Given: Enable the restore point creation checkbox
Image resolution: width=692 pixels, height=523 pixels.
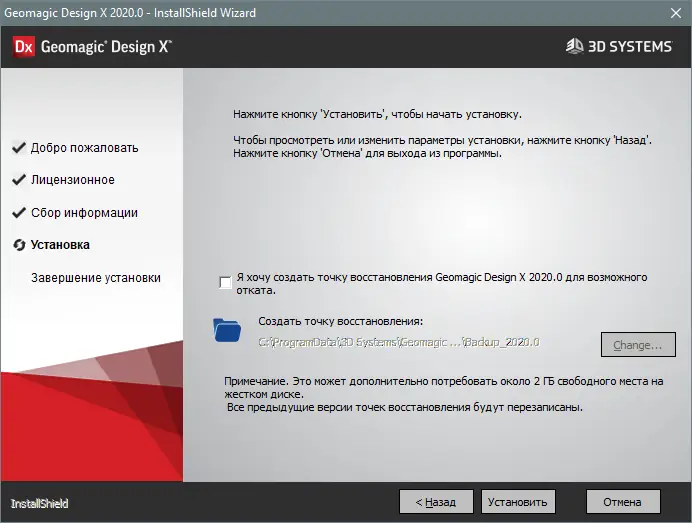Looking at the screenshot, I should [225, 282].
